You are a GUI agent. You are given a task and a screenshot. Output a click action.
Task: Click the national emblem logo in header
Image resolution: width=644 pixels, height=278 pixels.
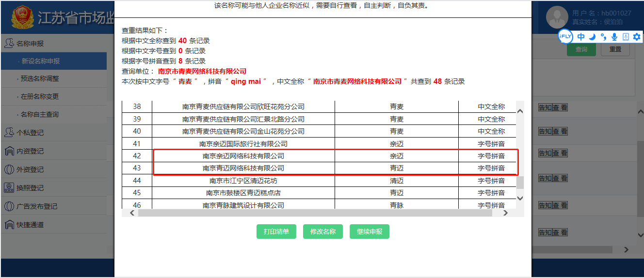[x=21, y=17]
